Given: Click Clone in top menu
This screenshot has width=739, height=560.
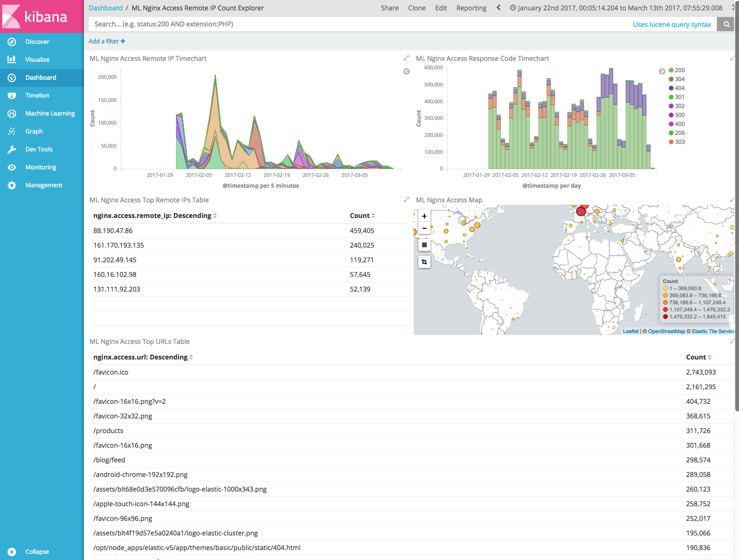Looking at the screenshot, I should [x=417, y=8].
